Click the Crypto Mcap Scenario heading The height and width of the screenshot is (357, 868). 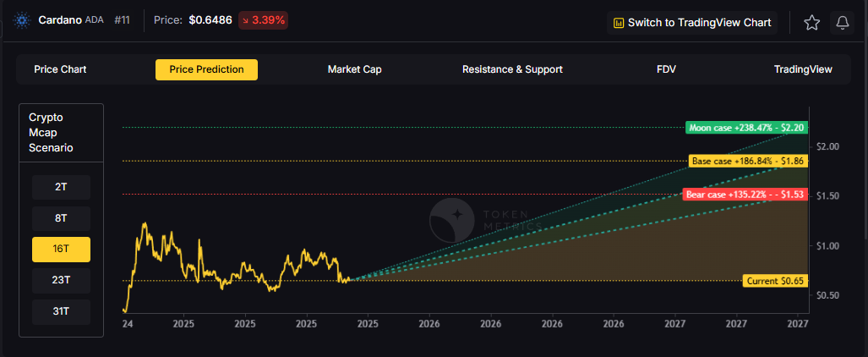point(51,133)
